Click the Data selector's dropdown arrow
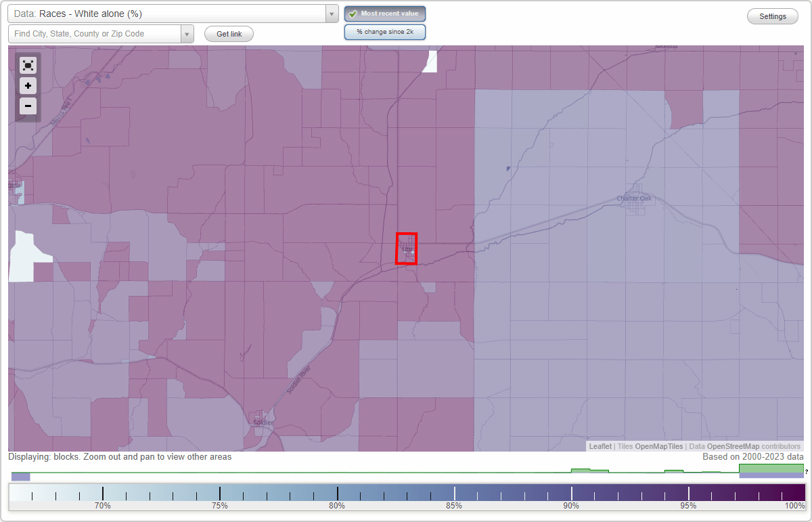 pos(331,13)
